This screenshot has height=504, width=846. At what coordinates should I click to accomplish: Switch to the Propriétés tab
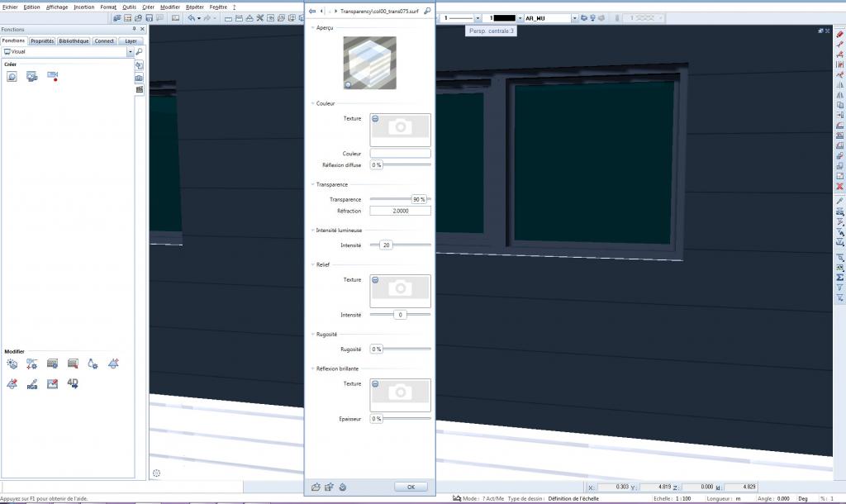(42, 41)
